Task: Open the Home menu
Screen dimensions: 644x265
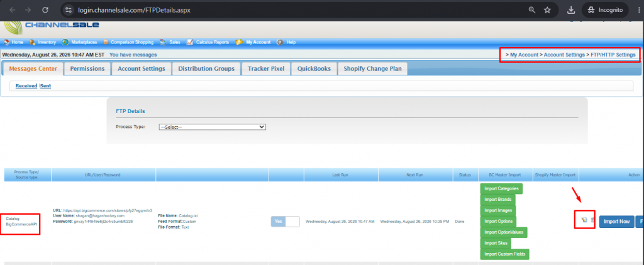Action: (17, 42)
